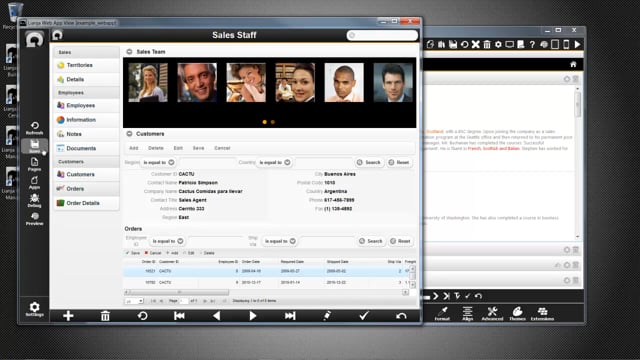Collapse the Customers section header
This screenshot has width=640, height=360.
pos(129,134)
